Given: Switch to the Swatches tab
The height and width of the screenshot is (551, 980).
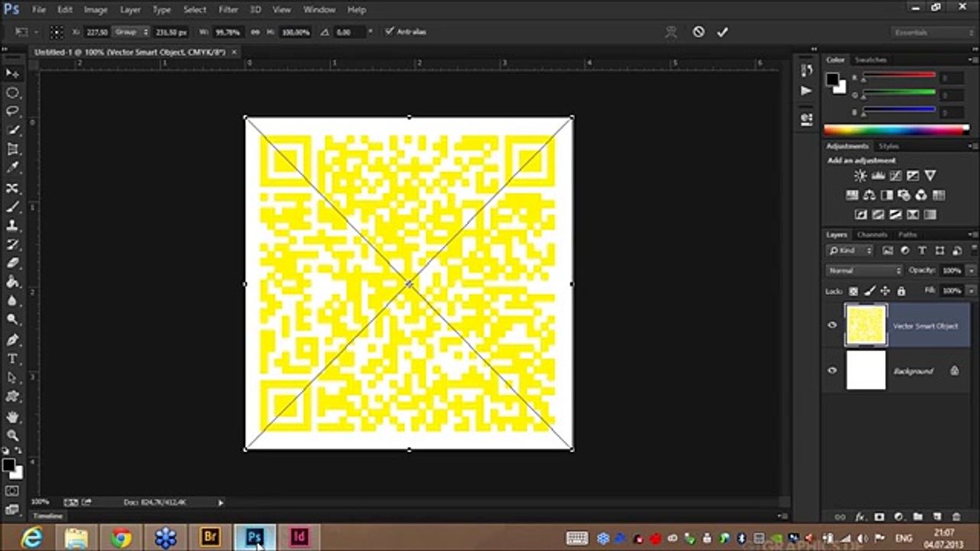Looking at the screenshot, I should coord(871,60).
